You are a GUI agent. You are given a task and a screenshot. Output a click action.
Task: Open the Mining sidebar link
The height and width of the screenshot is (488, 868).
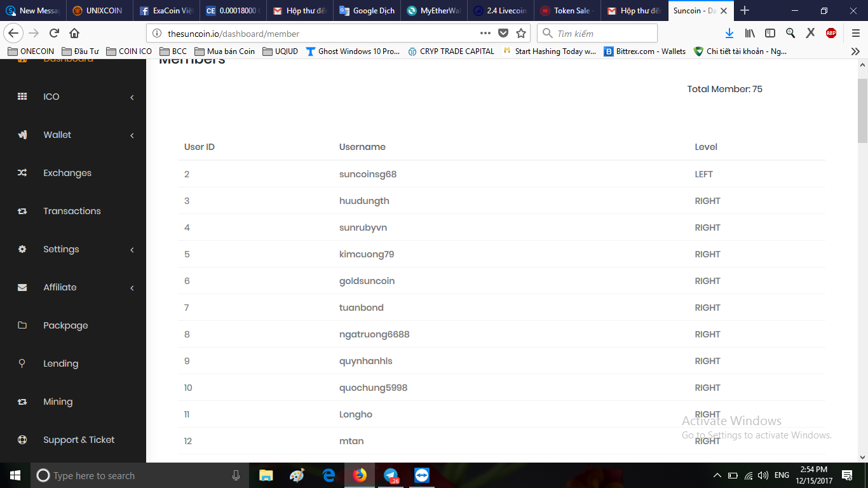click(x=58, y=402)
